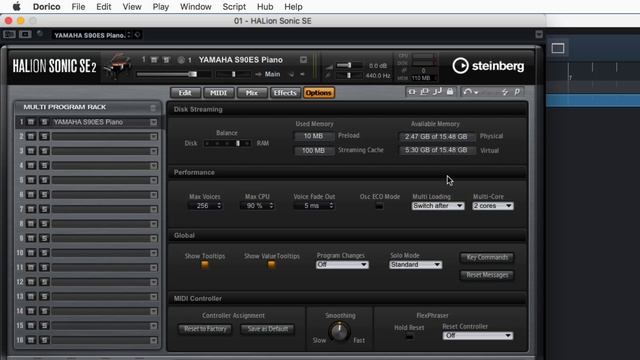
Task: Click the undo arrow icon in toolbar
Action: coord(468,92)
